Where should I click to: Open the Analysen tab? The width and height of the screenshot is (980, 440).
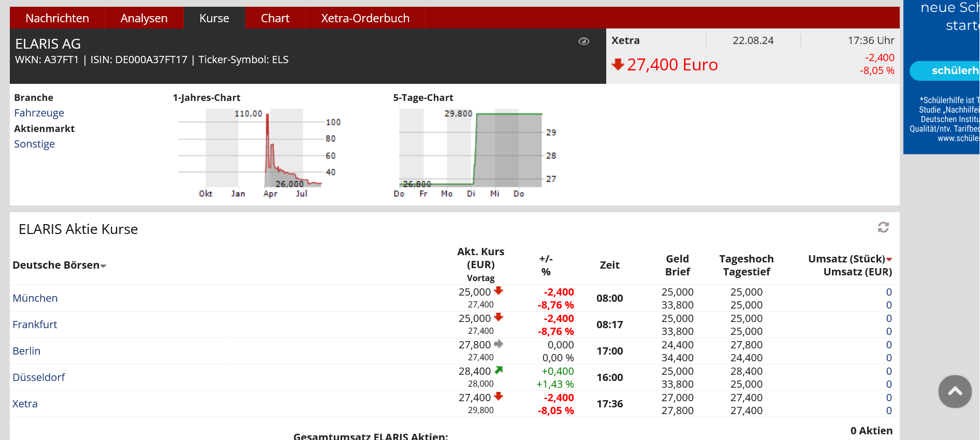pos(144,18)
